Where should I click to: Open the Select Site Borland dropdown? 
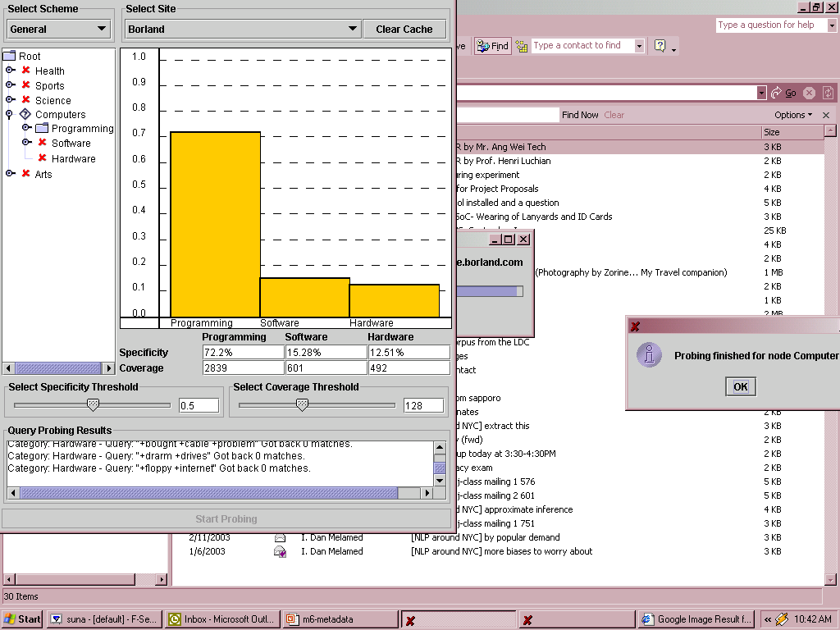point(242,29)
